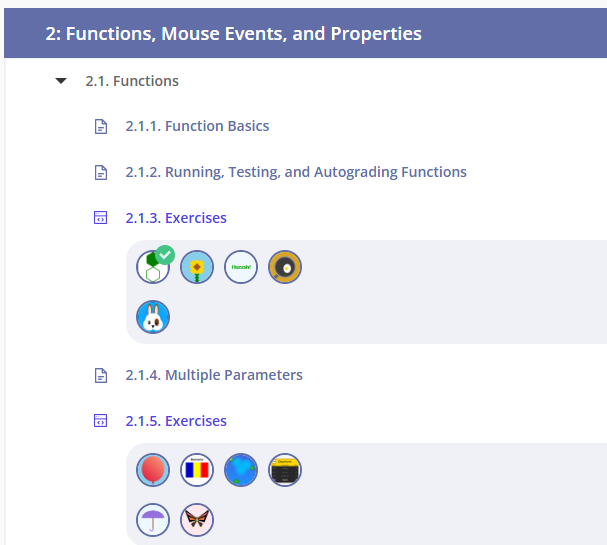Open the purple umbrella exercise
The width and height of the screenshot is (607, 545).
[153, 520]
